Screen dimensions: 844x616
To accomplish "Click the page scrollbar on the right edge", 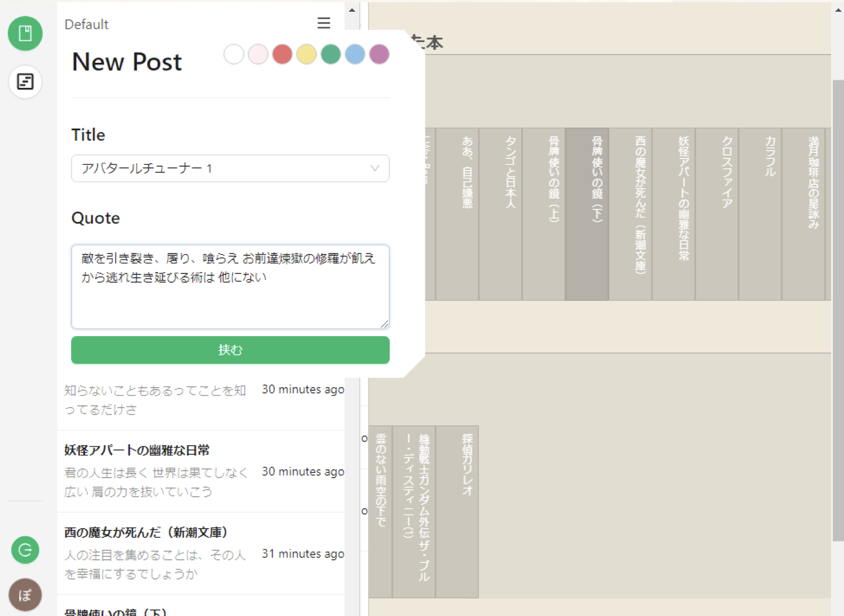I will (838, 311).
